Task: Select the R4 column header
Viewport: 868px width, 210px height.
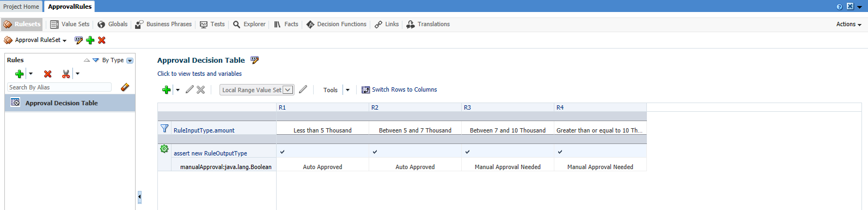Action: coord(601,107)
